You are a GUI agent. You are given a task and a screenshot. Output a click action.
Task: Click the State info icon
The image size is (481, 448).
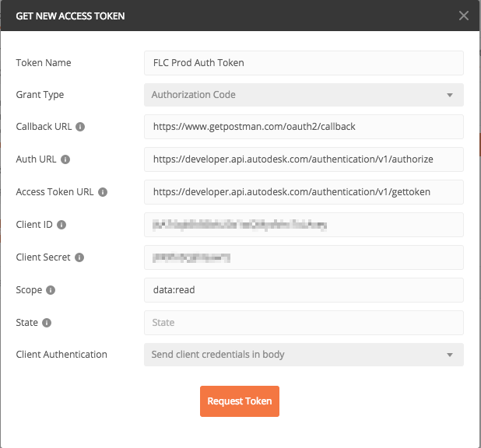click(x=47, y=323)
